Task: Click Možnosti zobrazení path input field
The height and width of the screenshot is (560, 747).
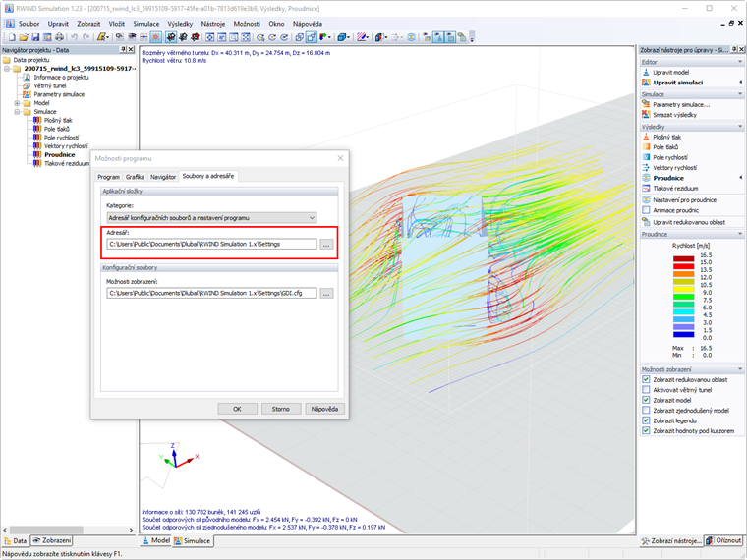Action: tap(211, 293)
